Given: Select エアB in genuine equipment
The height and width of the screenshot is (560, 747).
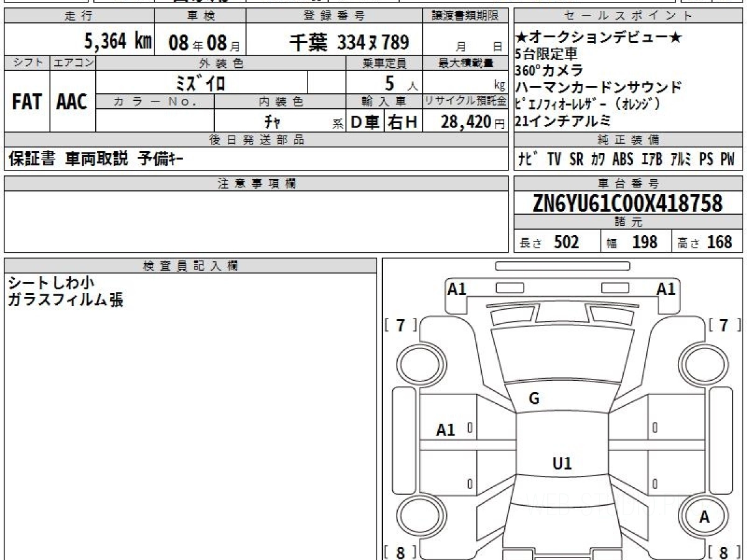Looking at the screenshot, I should pyautogui.click(x=652, y=159).
